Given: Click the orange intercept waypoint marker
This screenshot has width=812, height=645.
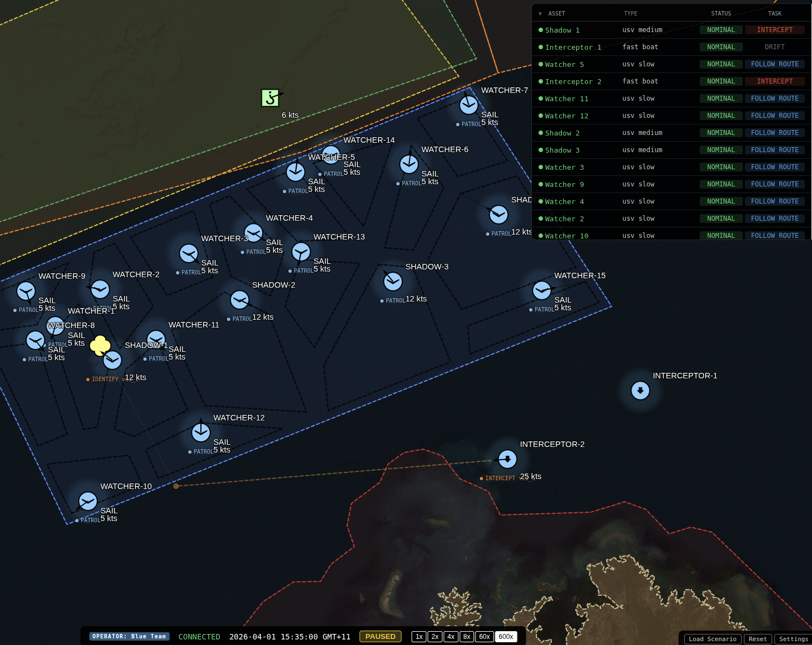Looking at the screenshot, I should tap(176, 486).
